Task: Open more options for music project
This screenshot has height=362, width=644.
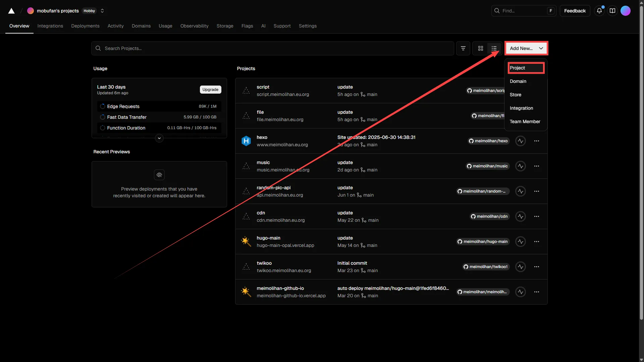Action: click(x=537, y=166)
